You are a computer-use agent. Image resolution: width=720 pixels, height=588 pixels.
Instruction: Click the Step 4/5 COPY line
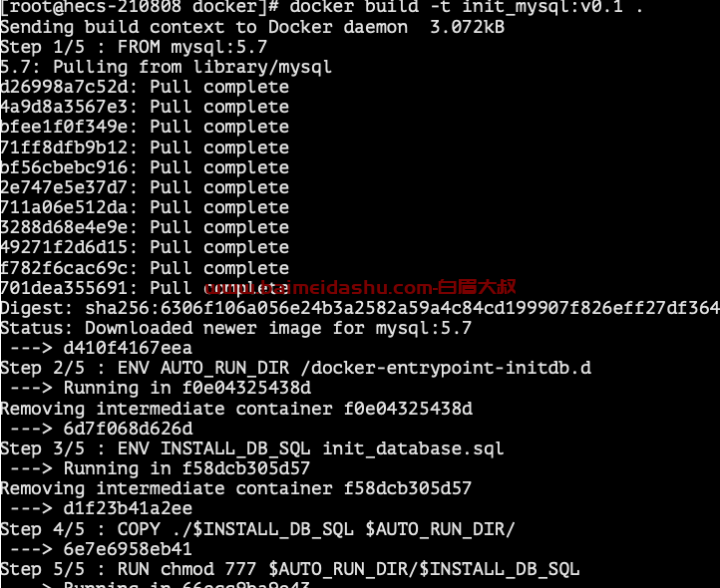257,529
